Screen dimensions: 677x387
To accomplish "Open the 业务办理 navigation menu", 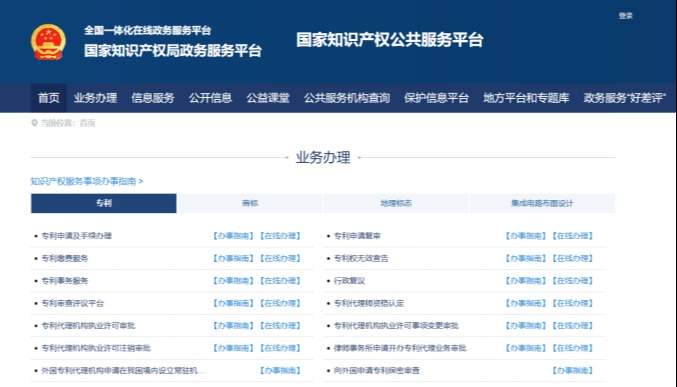I will (95, 98).
